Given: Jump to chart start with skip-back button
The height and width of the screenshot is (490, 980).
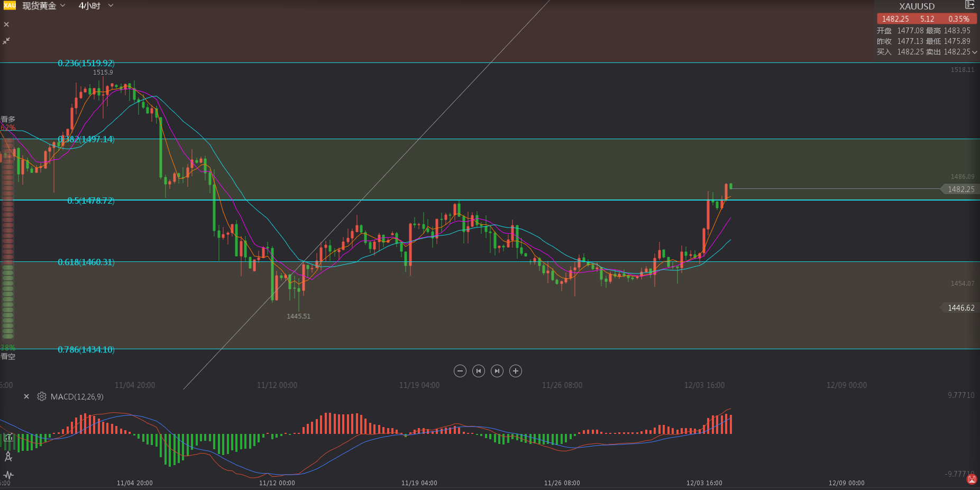Looking at the screenshot, I should pos(479,371).
